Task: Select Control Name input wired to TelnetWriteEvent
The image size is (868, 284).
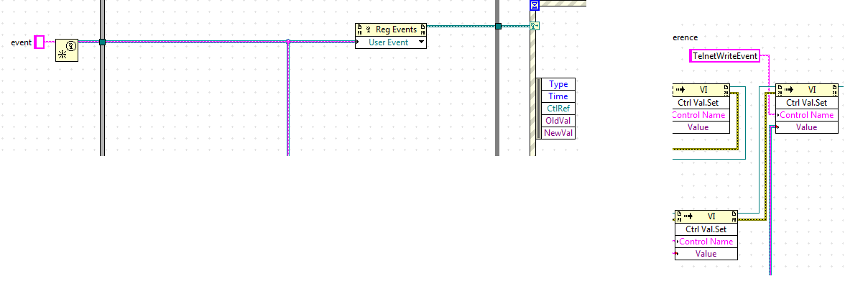Action: 806,115
